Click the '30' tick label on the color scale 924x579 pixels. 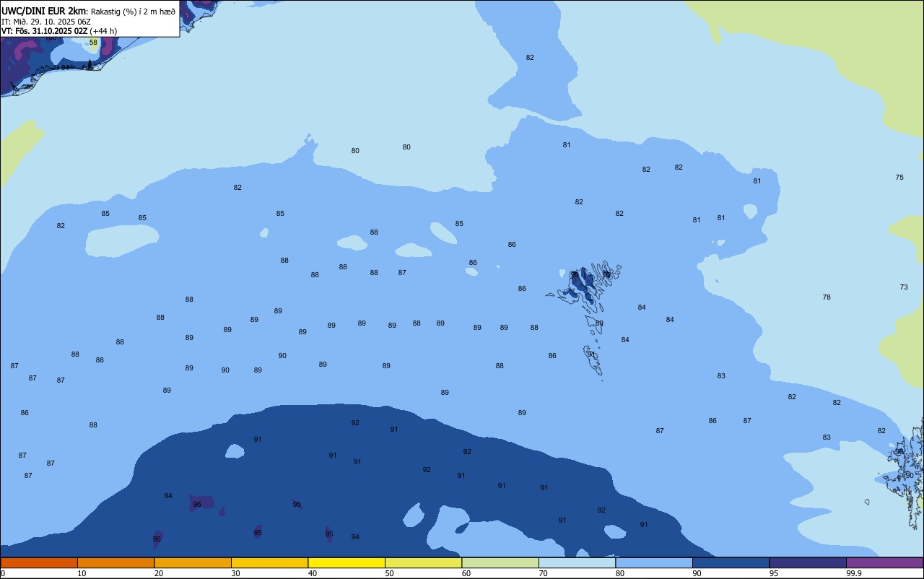[236, 573]
